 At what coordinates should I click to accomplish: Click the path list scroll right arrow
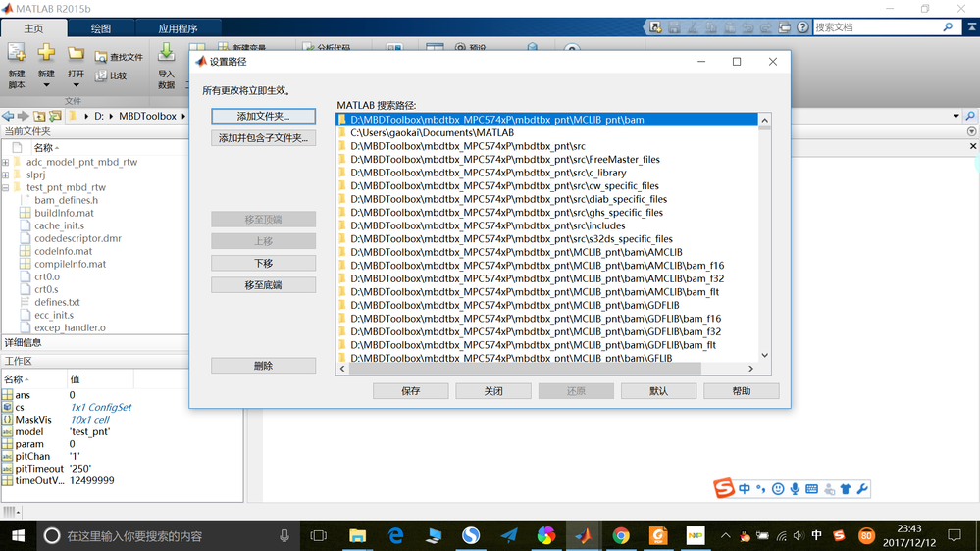[x=750, y=369]
